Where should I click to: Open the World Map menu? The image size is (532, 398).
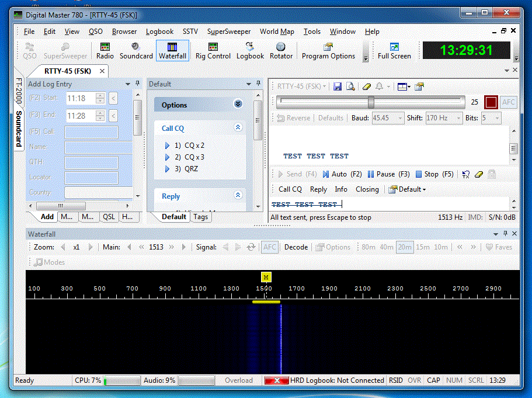[x=277, y=32]
